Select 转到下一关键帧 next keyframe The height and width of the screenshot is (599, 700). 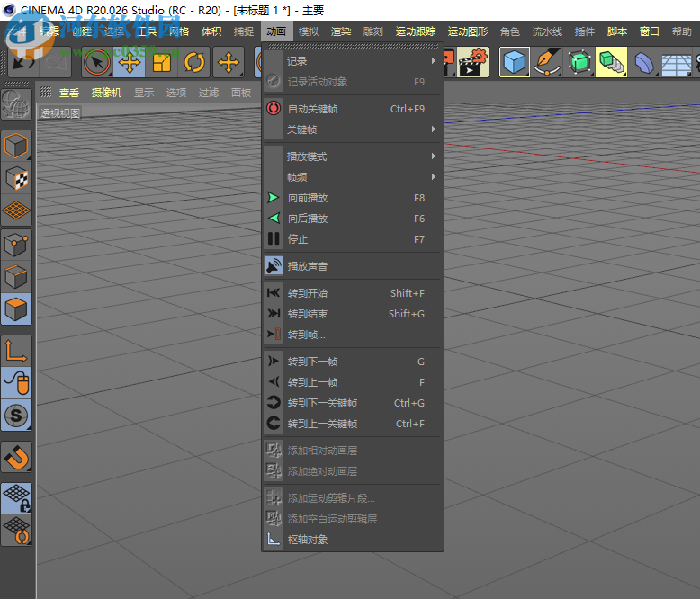(352, 403)
